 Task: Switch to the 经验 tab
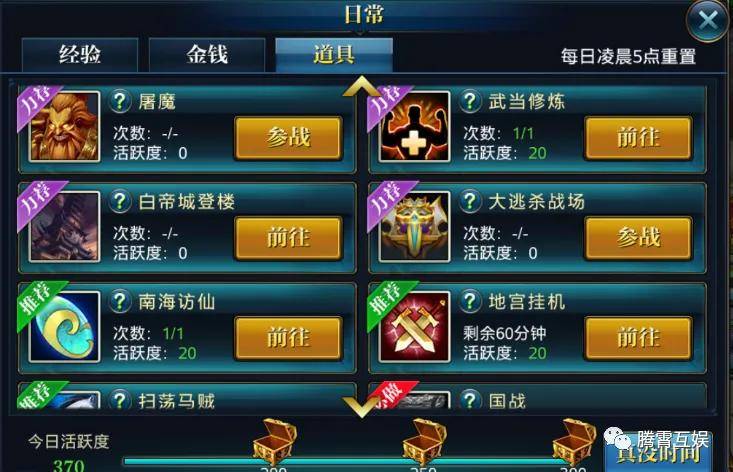(80, 55)
